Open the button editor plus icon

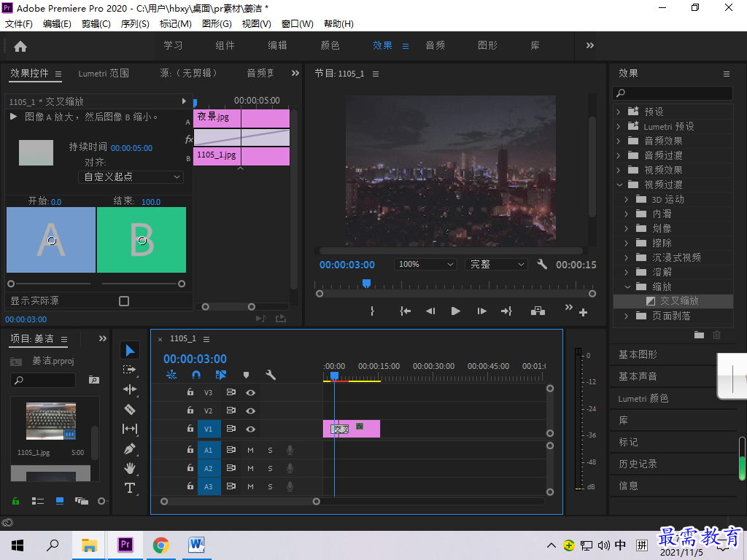[x=583, y=312]
